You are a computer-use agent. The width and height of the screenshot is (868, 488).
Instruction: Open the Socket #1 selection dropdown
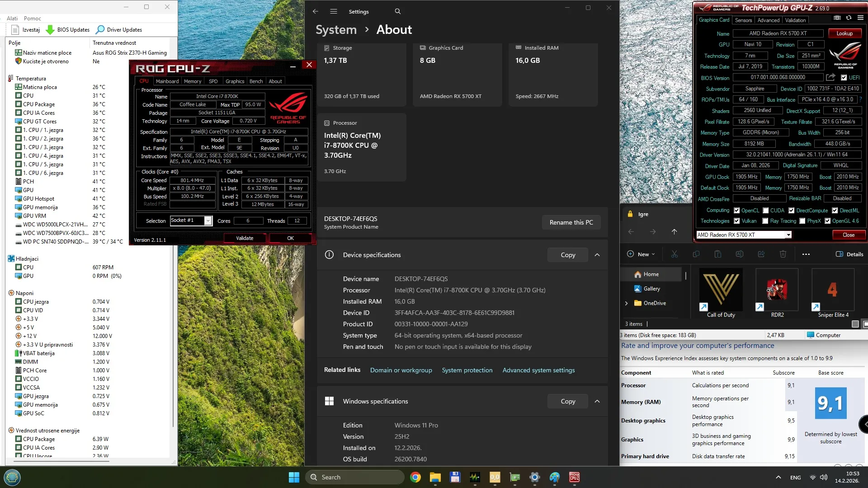point(208,221)
